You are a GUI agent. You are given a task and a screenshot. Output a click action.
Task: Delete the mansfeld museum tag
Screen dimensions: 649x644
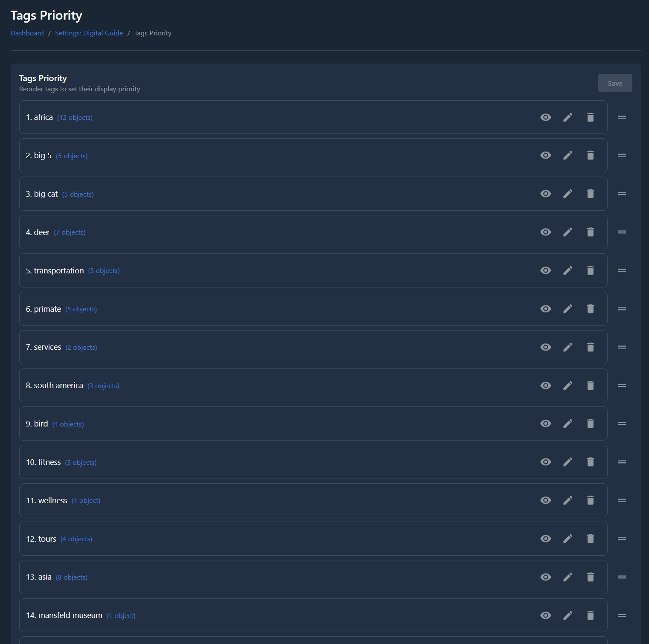coord(591,615)
